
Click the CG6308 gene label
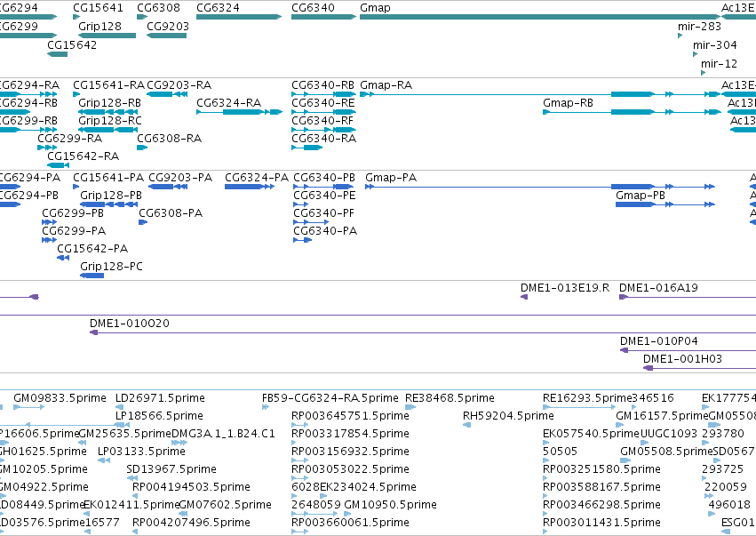pos(159,8)
